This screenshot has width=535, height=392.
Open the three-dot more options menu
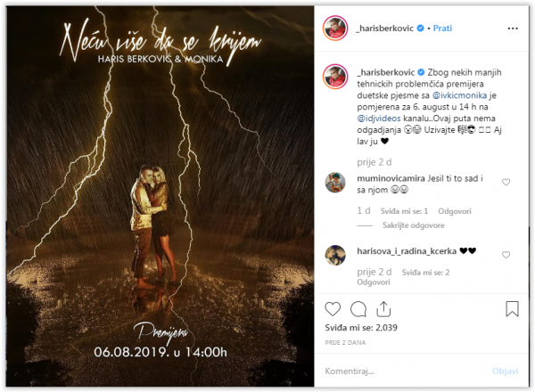(x=513, y=29)
